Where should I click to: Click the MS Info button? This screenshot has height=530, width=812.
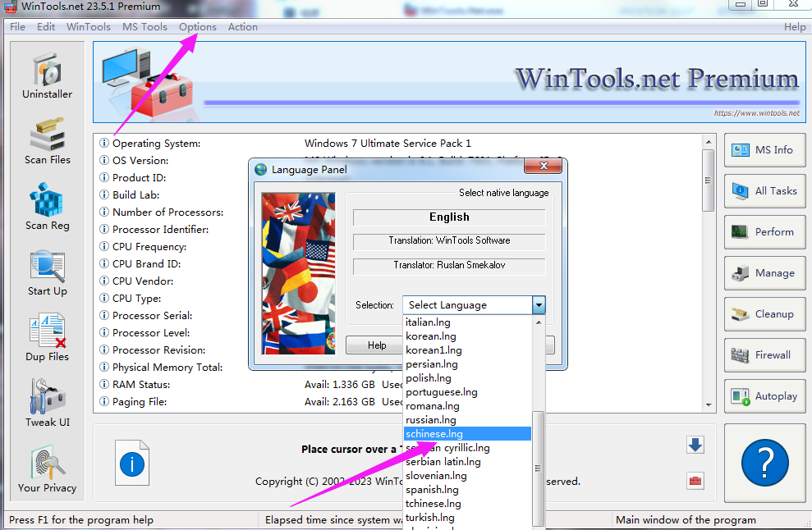[x=764, y=150]
